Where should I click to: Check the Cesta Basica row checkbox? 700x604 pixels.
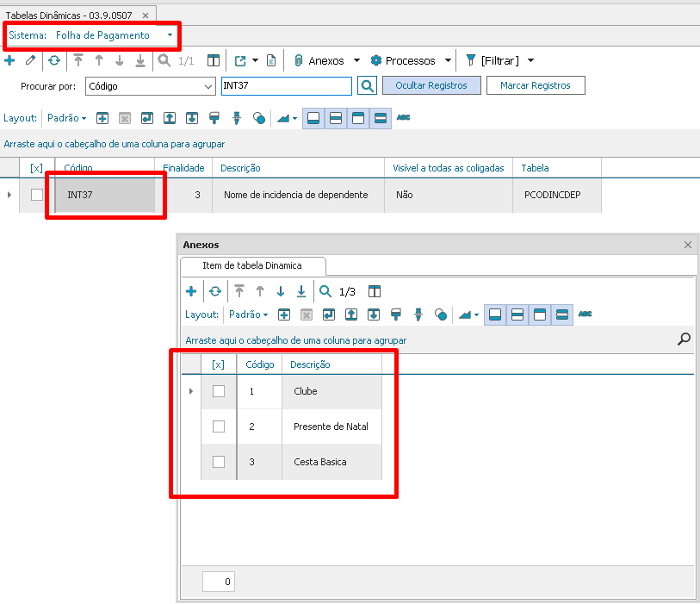219,462
